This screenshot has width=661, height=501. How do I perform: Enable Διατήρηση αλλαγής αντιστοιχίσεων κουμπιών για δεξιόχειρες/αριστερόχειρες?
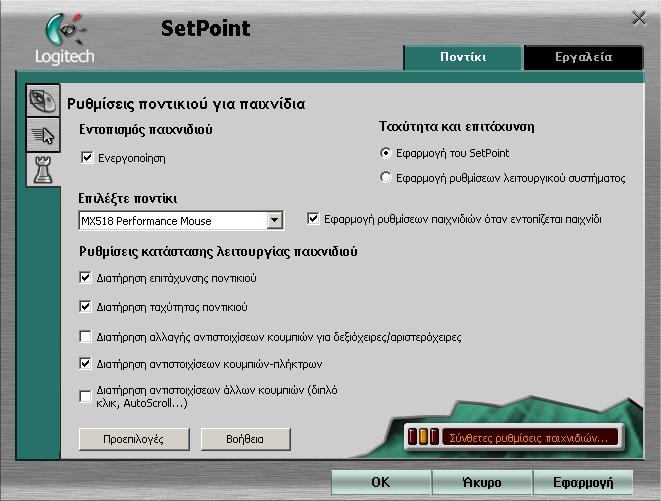coord(85,337)
